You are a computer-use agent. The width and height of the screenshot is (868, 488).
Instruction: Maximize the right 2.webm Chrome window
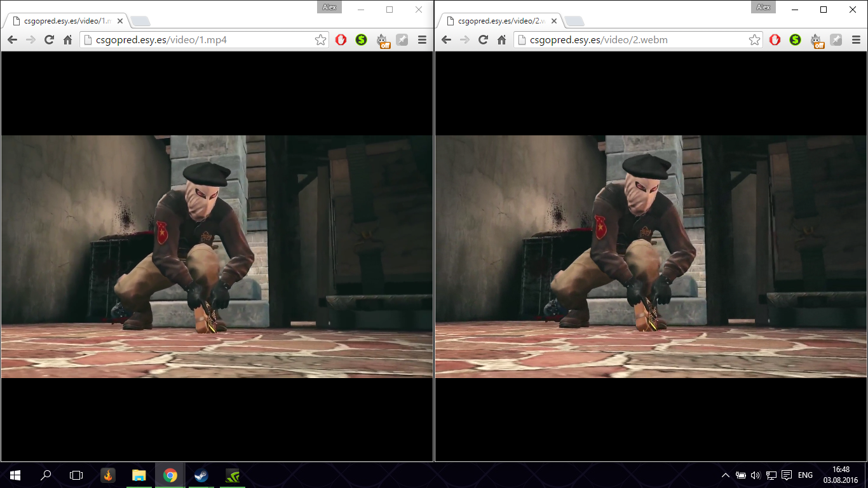point(824,10)
